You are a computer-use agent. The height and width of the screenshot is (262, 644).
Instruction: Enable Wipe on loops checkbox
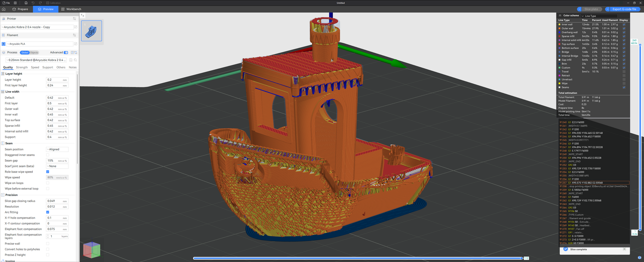tap(48, 183)
